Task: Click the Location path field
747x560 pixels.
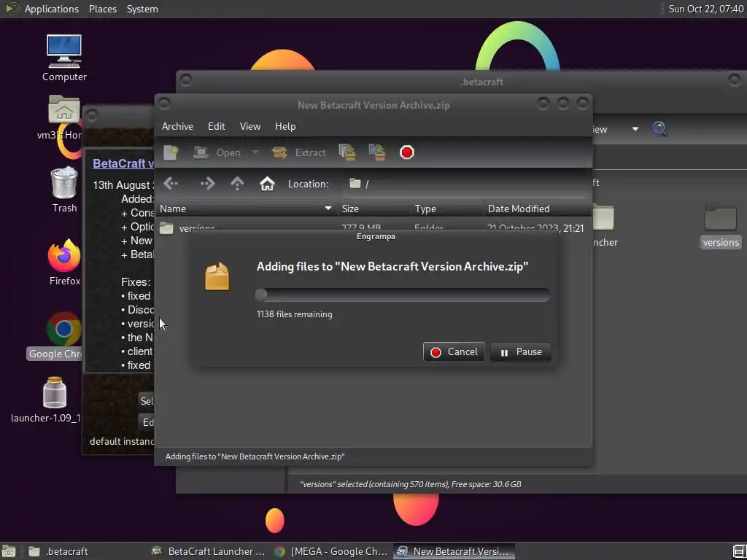Action: [466, 184]
